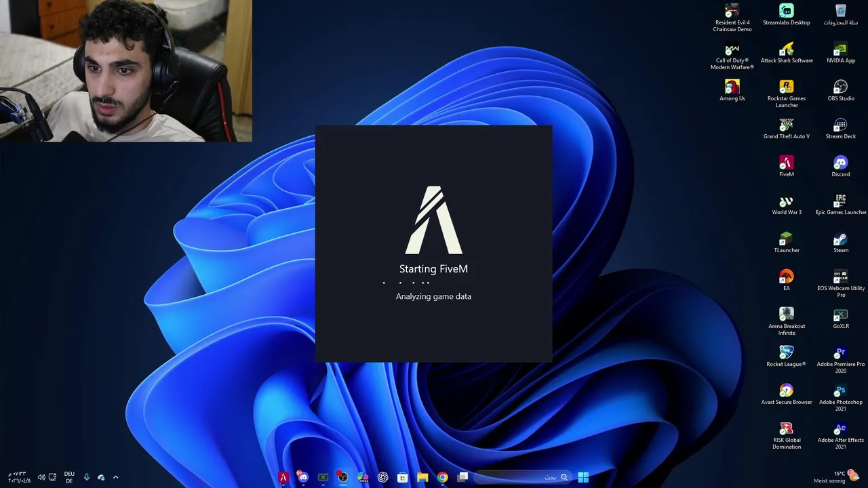
Task: Open Resident Evil 4 Chainsaw Demo desktop icon
Action: (x=732, y=18)
